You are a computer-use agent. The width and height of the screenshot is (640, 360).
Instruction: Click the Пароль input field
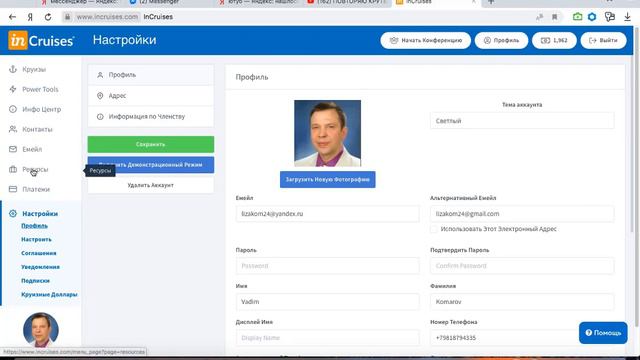point(327,266)
